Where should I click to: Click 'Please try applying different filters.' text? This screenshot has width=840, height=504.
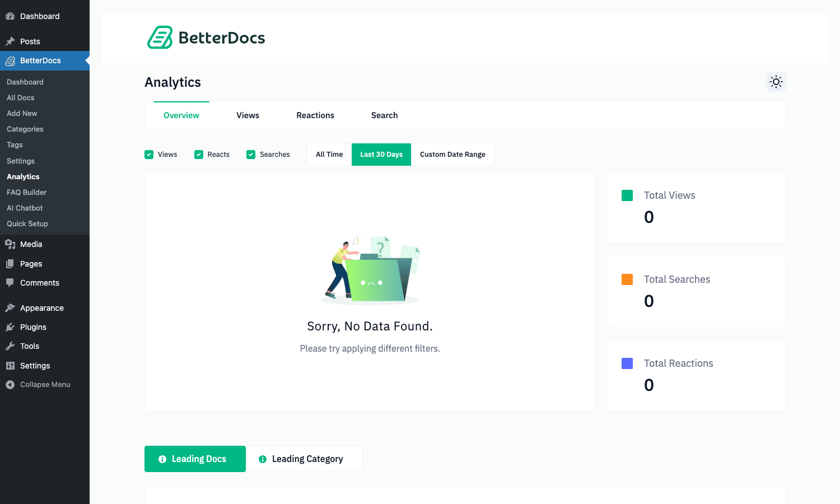[x=370, y=349]
